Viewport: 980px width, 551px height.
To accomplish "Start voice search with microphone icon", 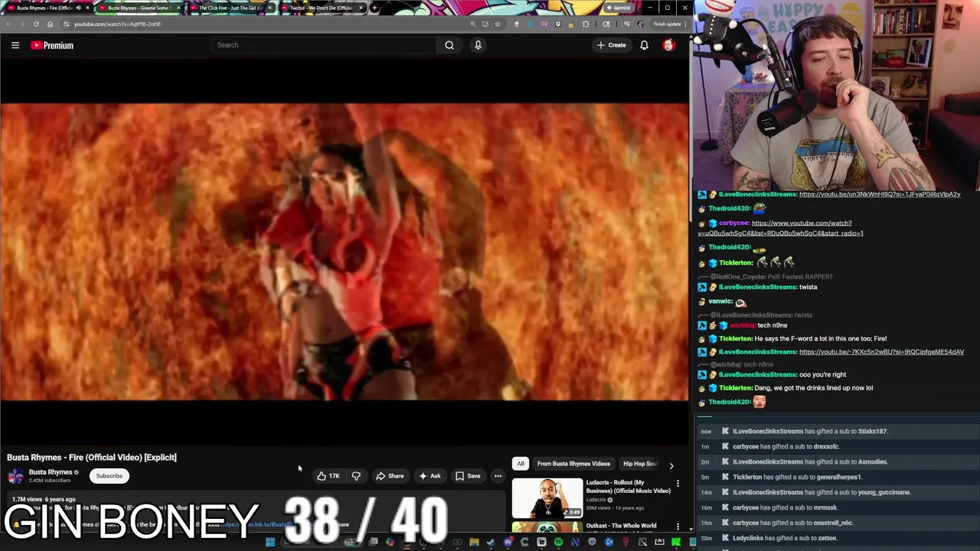I will pos(478,45).
